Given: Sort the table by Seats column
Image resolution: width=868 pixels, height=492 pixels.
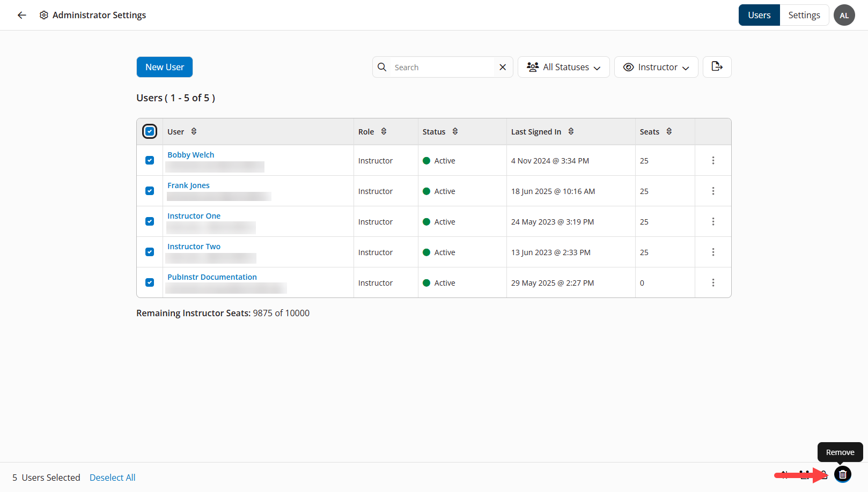Looking at the screenshot, I should [669, 131].
